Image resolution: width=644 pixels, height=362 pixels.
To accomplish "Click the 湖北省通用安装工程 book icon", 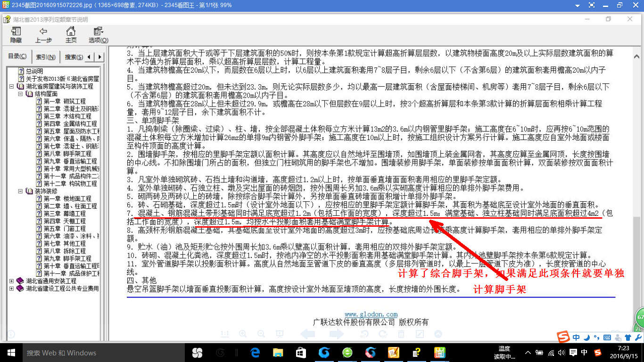I will click(x=20, y=281).
